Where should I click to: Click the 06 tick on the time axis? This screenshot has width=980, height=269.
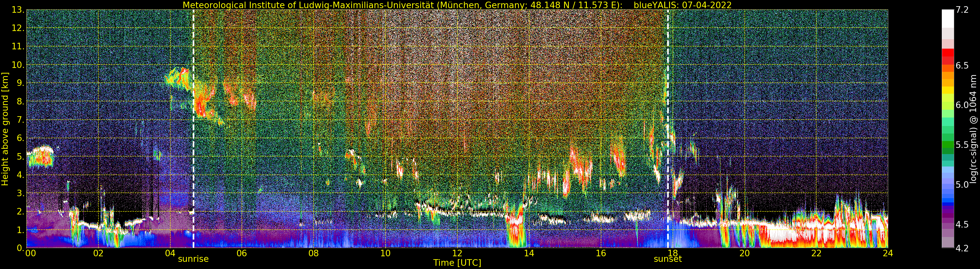pyautogui.click(x=242, y=253)
